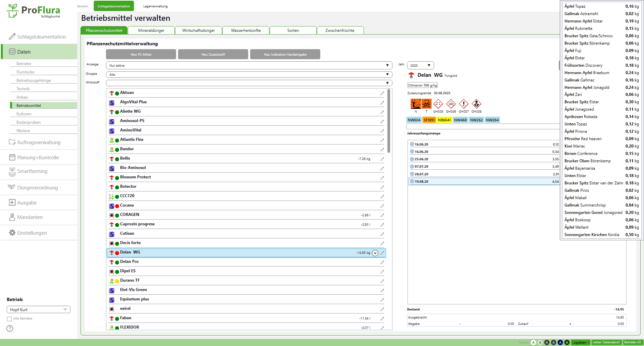Click the GHS07 exclamation hazard icon

point(464,104)
